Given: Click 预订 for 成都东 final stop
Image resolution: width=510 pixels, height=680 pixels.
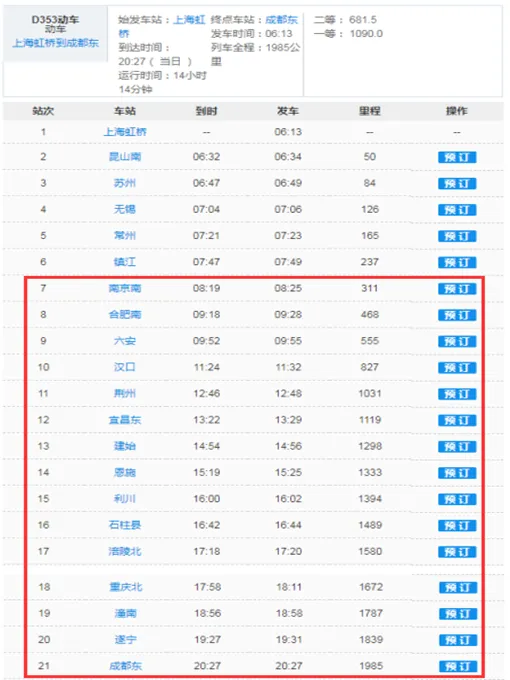Looking at the screenshot, I should [458, 666].
